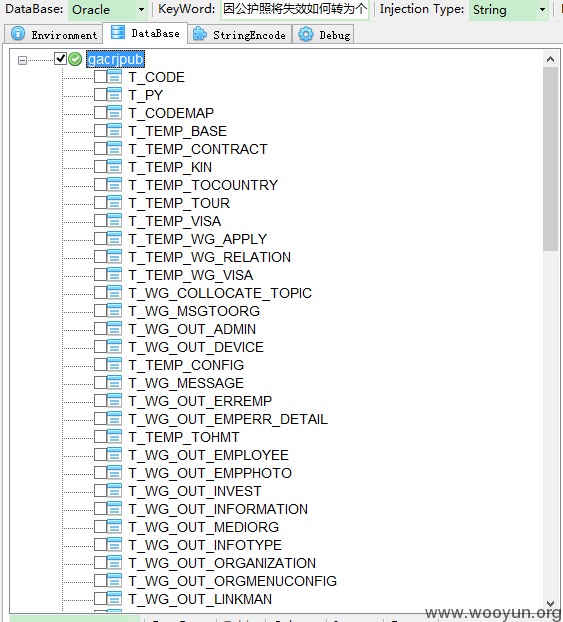Screen dimensions: 563x622
Task: Click the table icon beside T_CODE
Action: [x=115, y=77]
